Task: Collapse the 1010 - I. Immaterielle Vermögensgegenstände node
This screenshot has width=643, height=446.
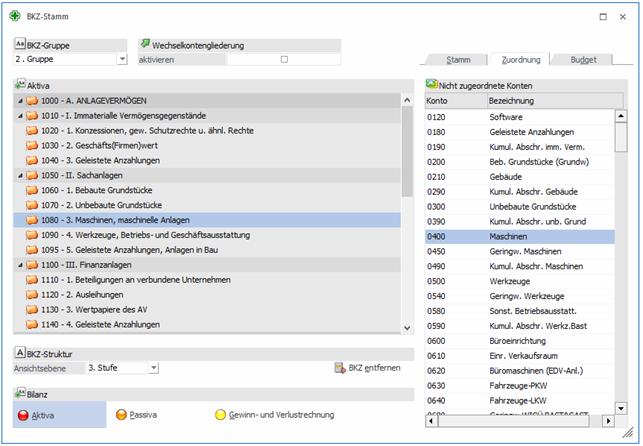Action: [x=21, y=117]
